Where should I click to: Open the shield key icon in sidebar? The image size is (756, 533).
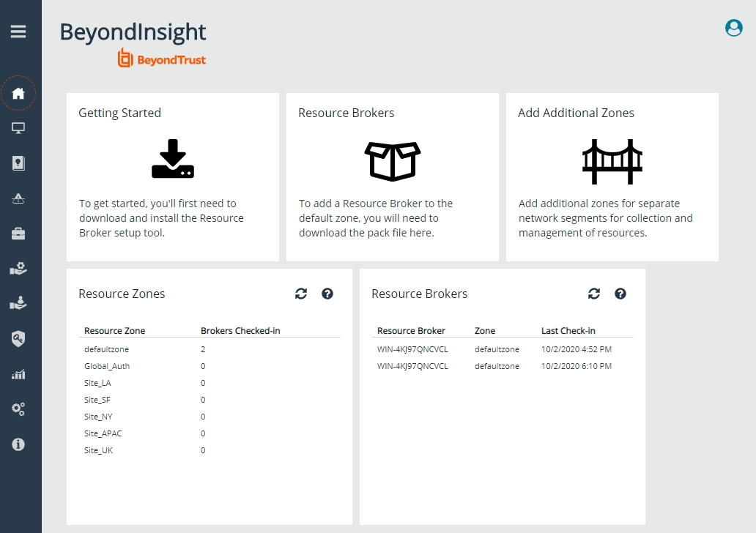19,338
